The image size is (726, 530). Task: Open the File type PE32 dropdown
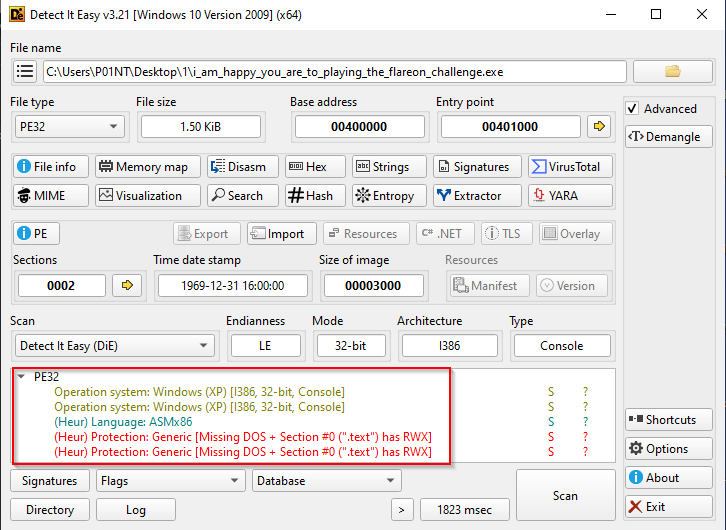[x=69, y=126]
